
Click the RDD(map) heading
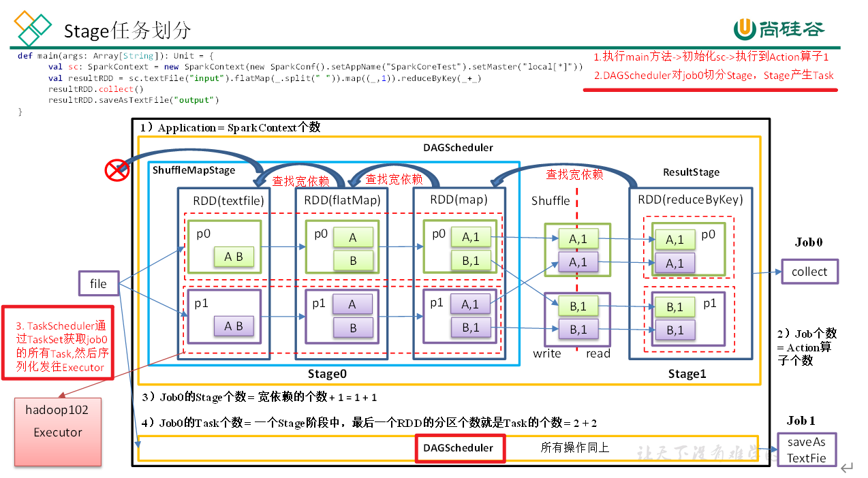point(459,200)
